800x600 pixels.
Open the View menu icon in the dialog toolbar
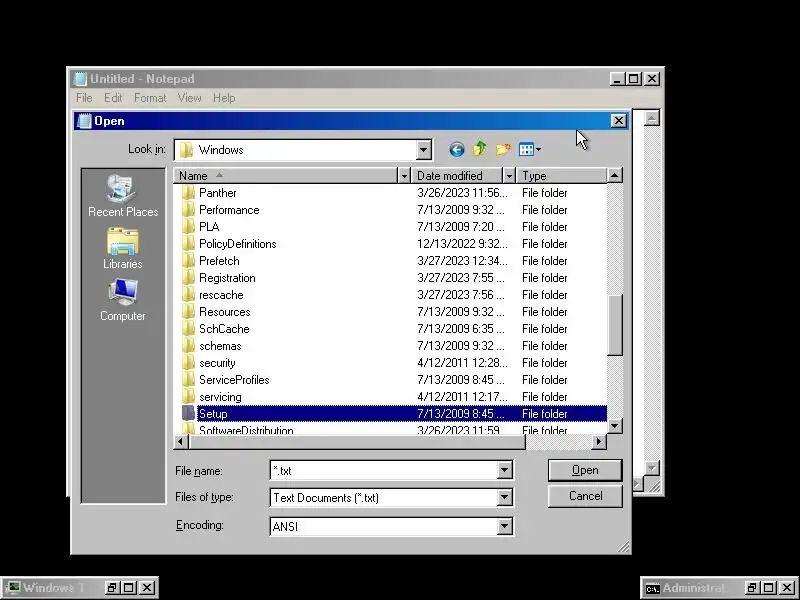530,149
